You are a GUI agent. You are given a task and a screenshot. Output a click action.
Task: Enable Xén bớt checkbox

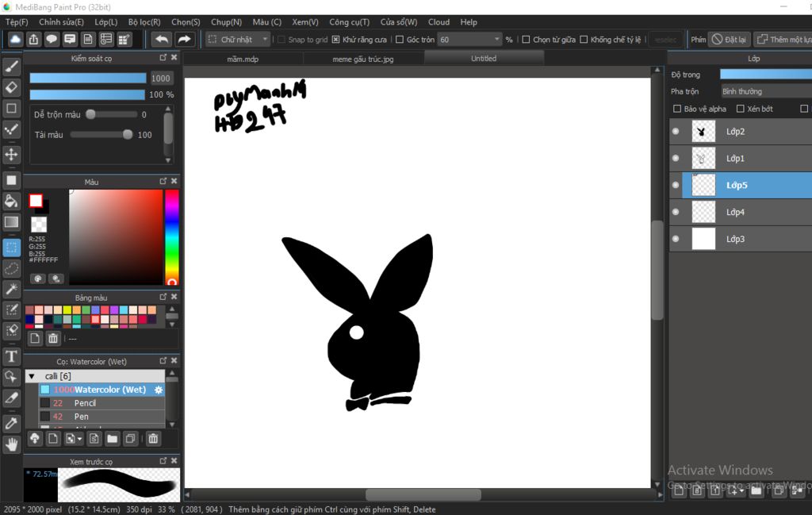click(741, 109)
